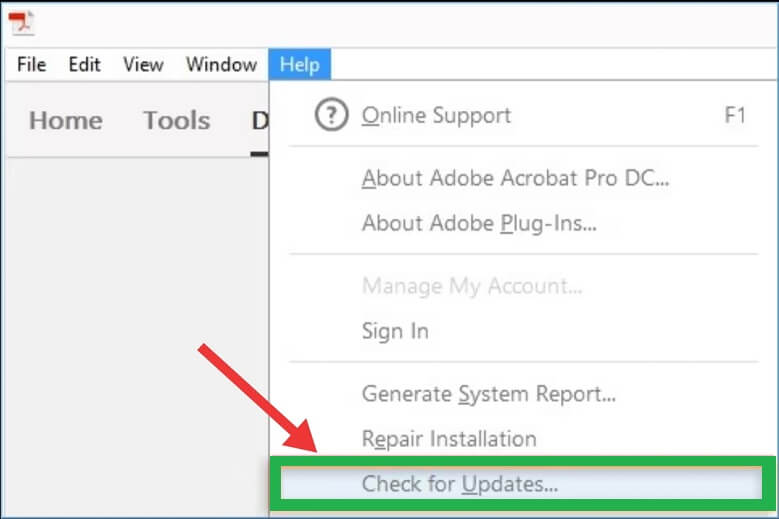This screenshot has width=779, height=519.
Task: Select Manage My Account entry
Action: [524, 286]
